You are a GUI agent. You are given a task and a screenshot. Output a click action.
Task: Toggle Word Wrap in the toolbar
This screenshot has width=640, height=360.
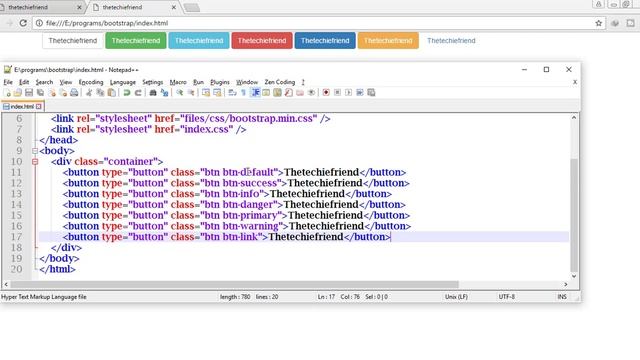[x=232, y=93]
